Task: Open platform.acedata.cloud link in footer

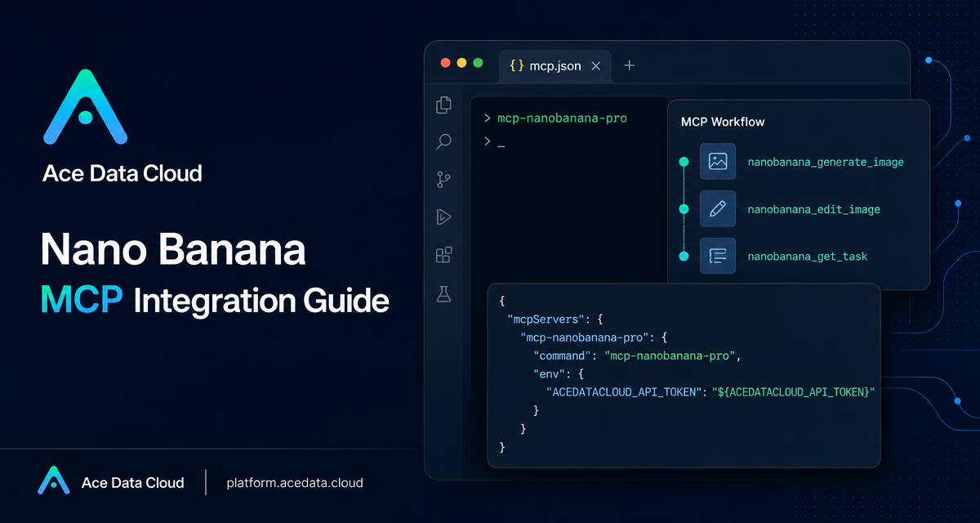Action: coord(295,483)
